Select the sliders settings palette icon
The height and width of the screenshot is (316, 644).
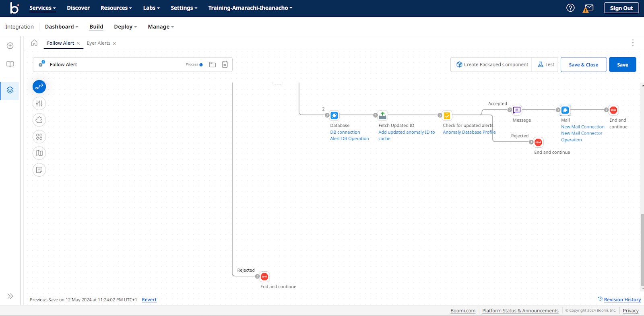39,103
